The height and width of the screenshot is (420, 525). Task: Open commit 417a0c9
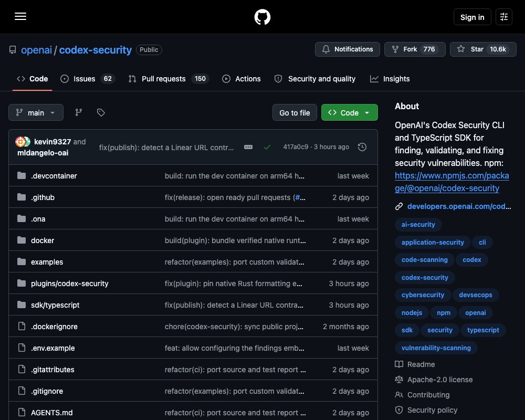pyautogui.click(x=296, y=147)
